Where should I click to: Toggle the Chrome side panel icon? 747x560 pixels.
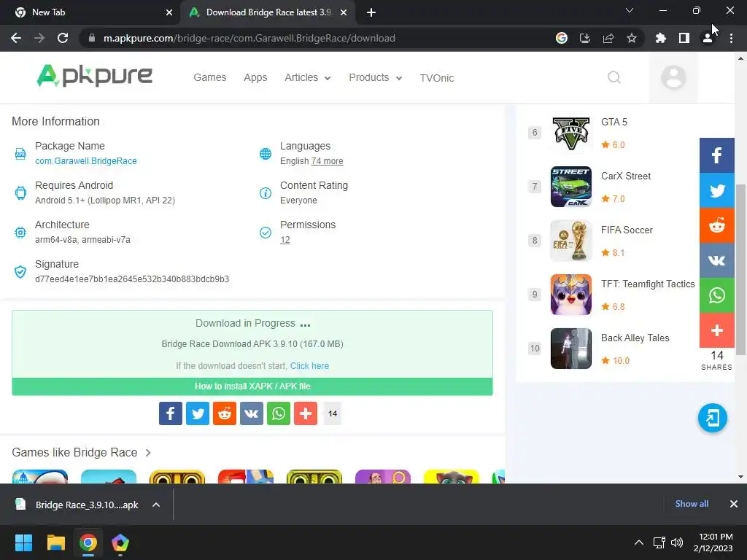click(684, 38)
